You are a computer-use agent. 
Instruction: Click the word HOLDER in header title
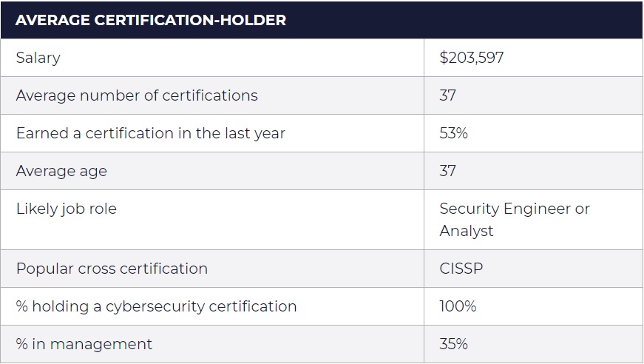[x=253, y=20]
